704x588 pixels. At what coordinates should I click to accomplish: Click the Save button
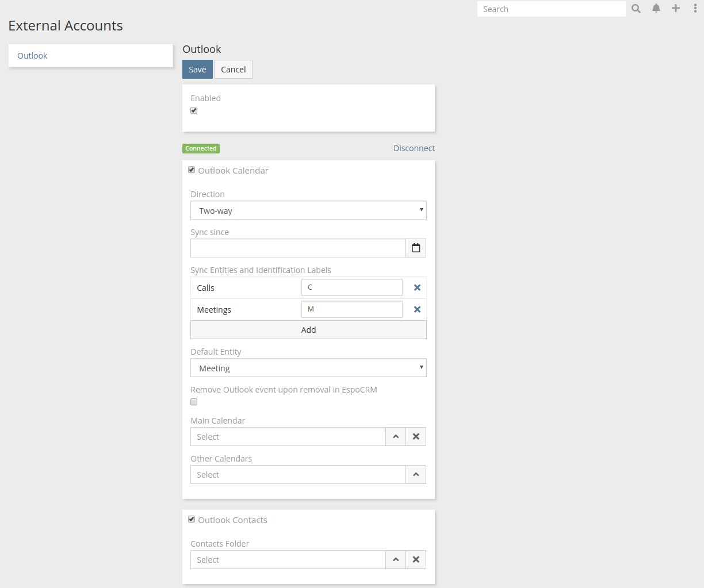(197, 70)
